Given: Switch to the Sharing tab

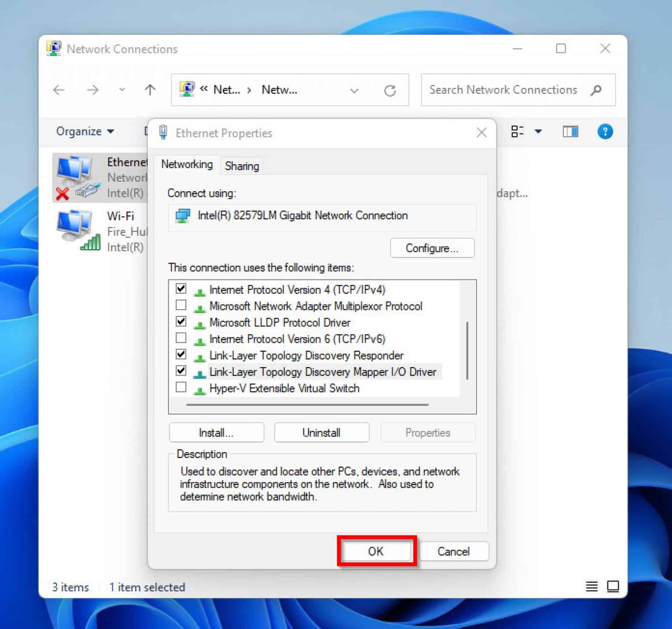Looking at the screenshot, I should point(241,165).
